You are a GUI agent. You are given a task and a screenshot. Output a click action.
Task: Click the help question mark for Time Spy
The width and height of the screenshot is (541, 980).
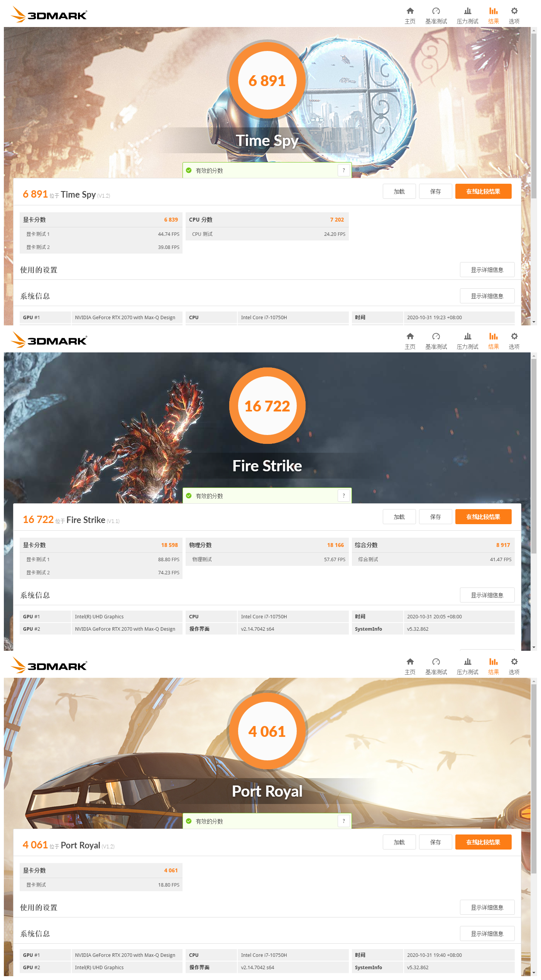344,170
